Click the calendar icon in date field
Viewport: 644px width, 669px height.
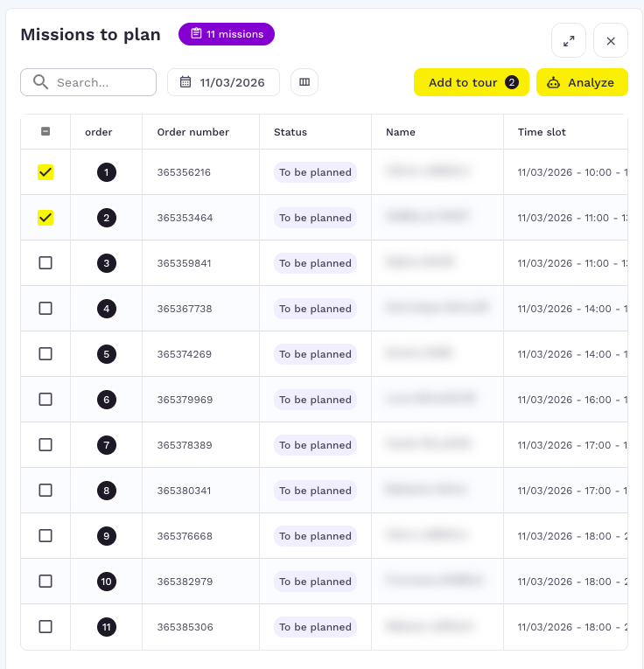pos(185,82)
